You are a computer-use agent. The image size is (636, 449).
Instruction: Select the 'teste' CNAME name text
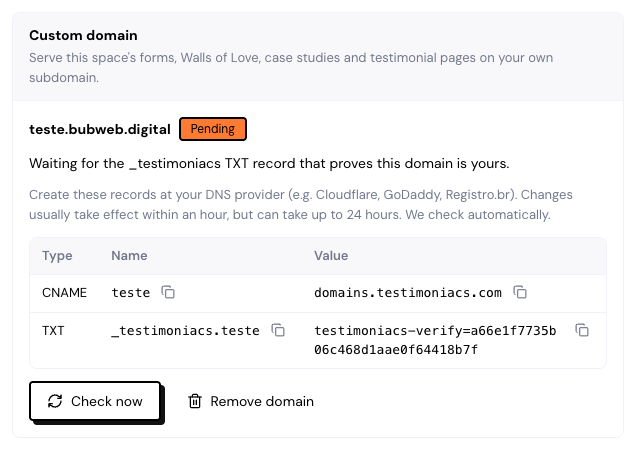pos(131,292)
